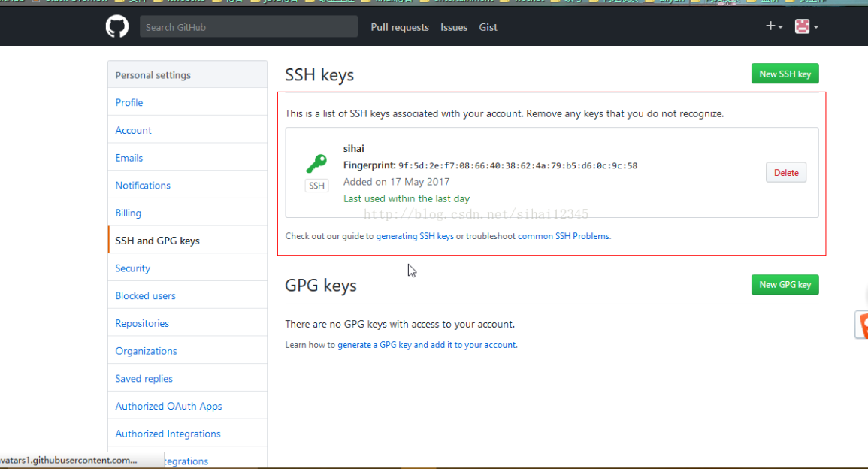
Task: Click the GitHub Octocat logo
Action: tap(117, 26)
